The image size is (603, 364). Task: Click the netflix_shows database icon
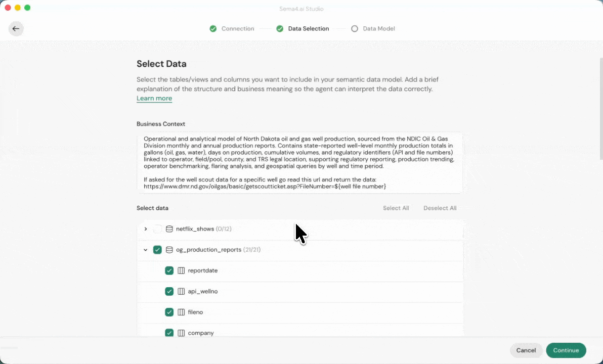pyautogui.click(x=169, y=229)
